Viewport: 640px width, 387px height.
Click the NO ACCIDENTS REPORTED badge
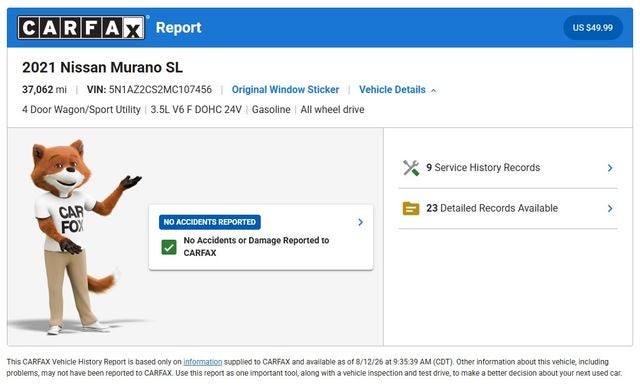210,222
